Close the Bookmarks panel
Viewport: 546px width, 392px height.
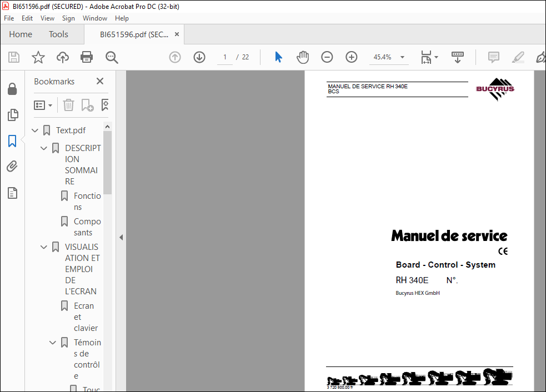click(x=100, y=81)
